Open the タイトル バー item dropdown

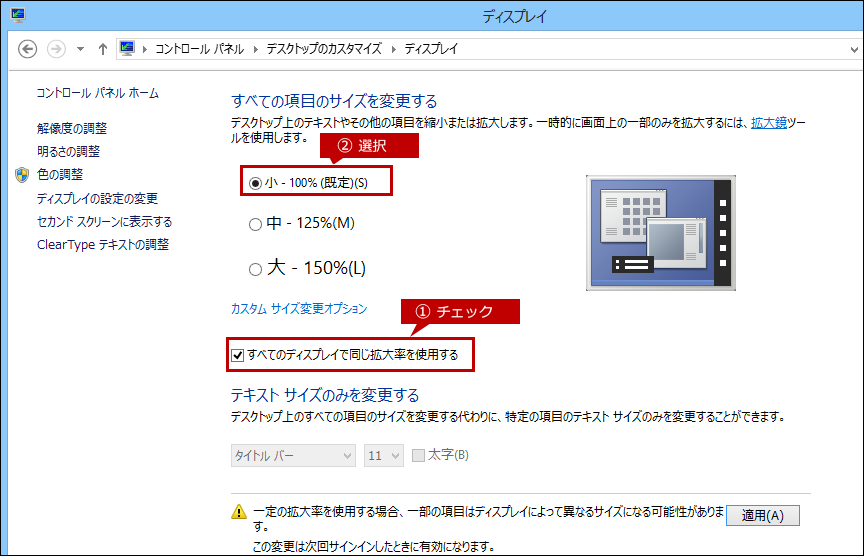coord(293,456)
